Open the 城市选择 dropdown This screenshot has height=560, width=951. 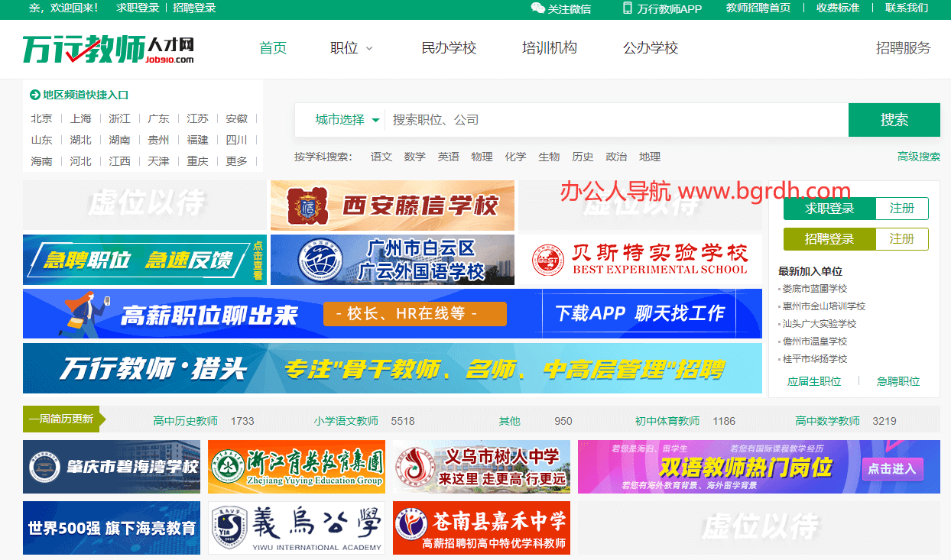347,120
